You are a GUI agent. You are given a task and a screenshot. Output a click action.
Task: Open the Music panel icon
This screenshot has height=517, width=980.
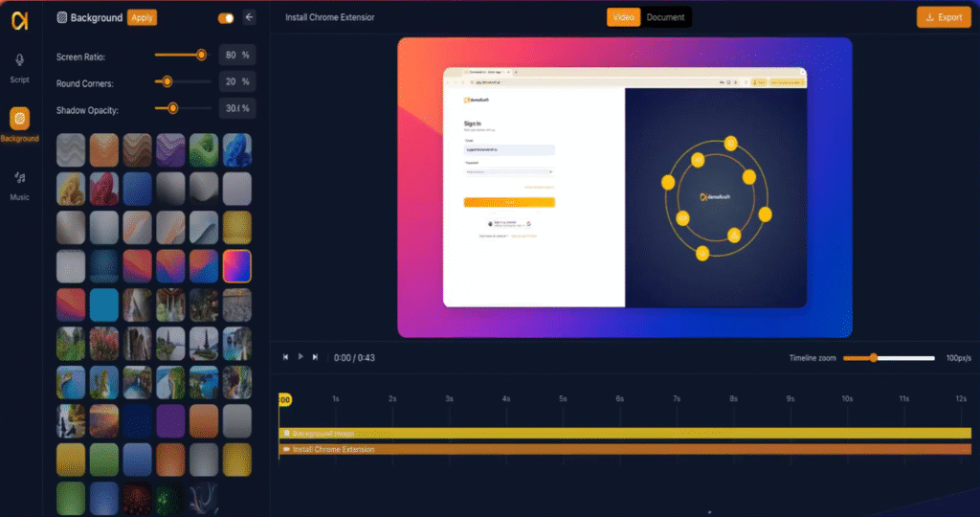[x=20, y=178]
